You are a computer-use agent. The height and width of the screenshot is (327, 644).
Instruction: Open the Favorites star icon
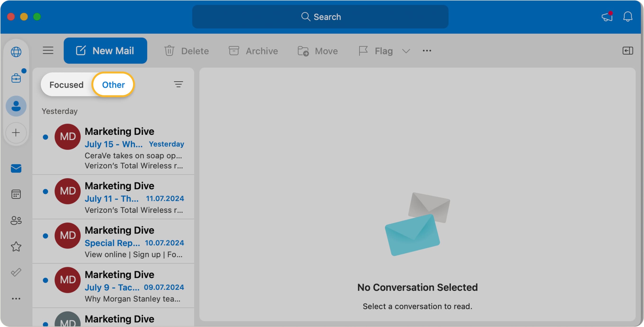click(16, 247)
